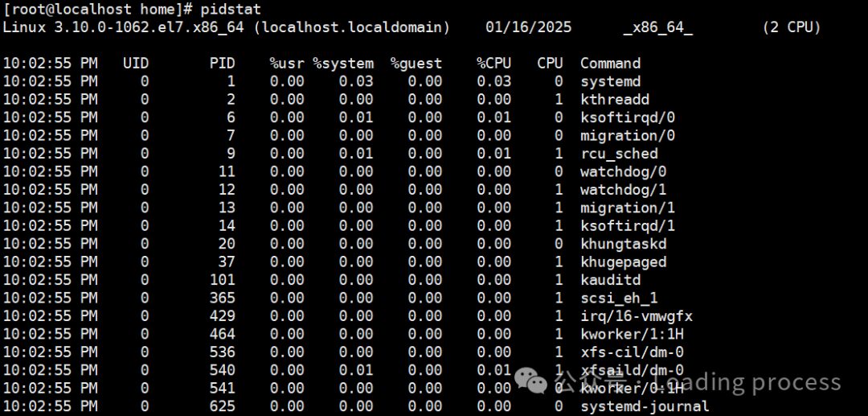Click the UID column header
Image resolution: width=868 pixels, height=416 pixels.
(x=136, y=63)
